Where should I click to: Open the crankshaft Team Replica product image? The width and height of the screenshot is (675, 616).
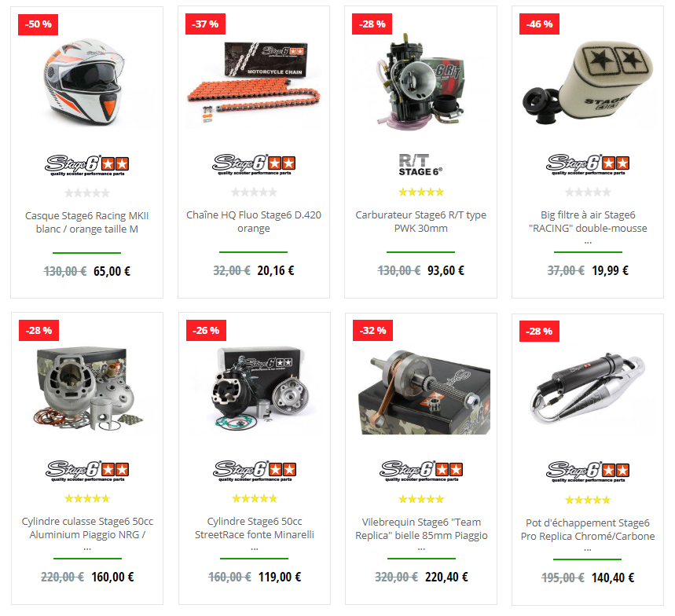pyautogui.click(x=424, y=392)
